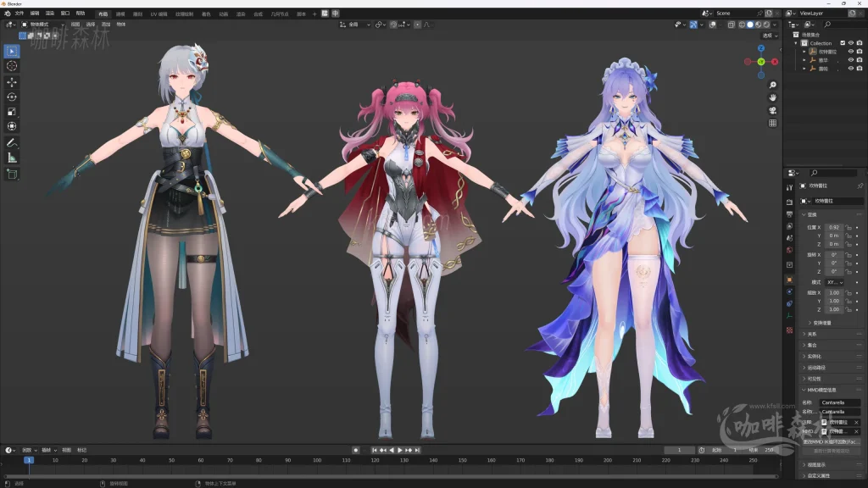Select solid viewport shading sphere
The image size is (868, 488).
750,25
